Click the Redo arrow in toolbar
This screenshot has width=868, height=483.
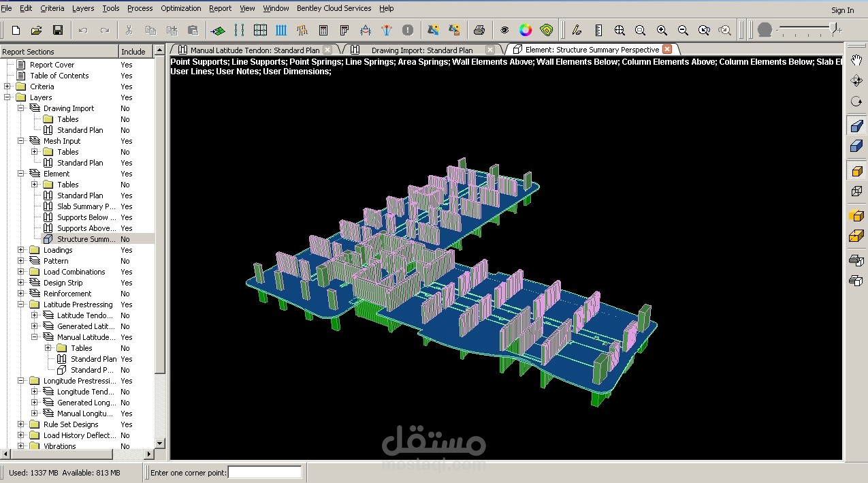tap(105, 30)
